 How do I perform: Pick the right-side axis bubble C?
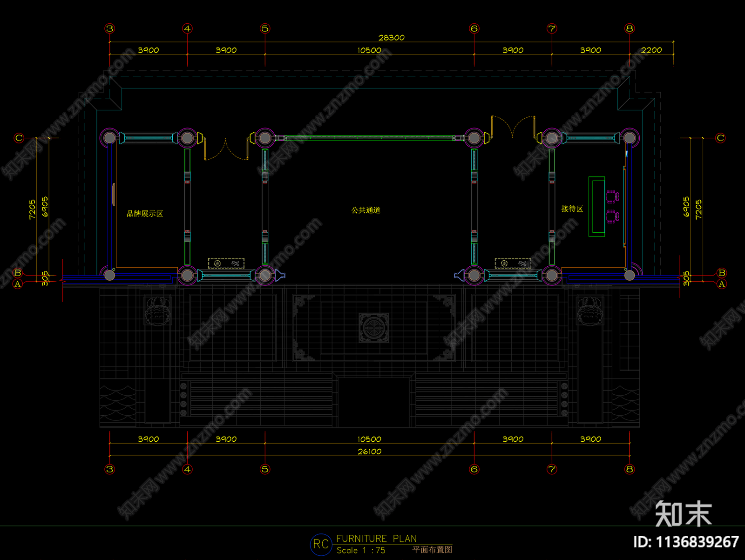click(720, 138)
